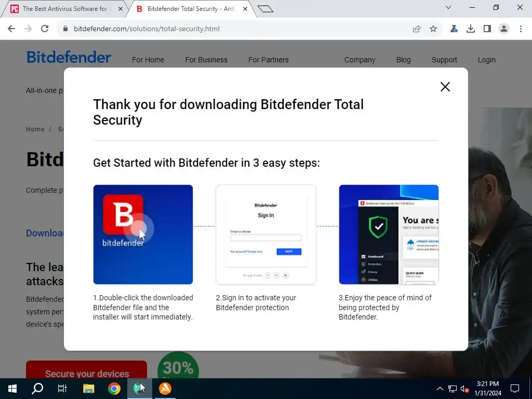Screen dimensions: 532x399
Task: Open a new browser tab
Action: pos(265,9)
